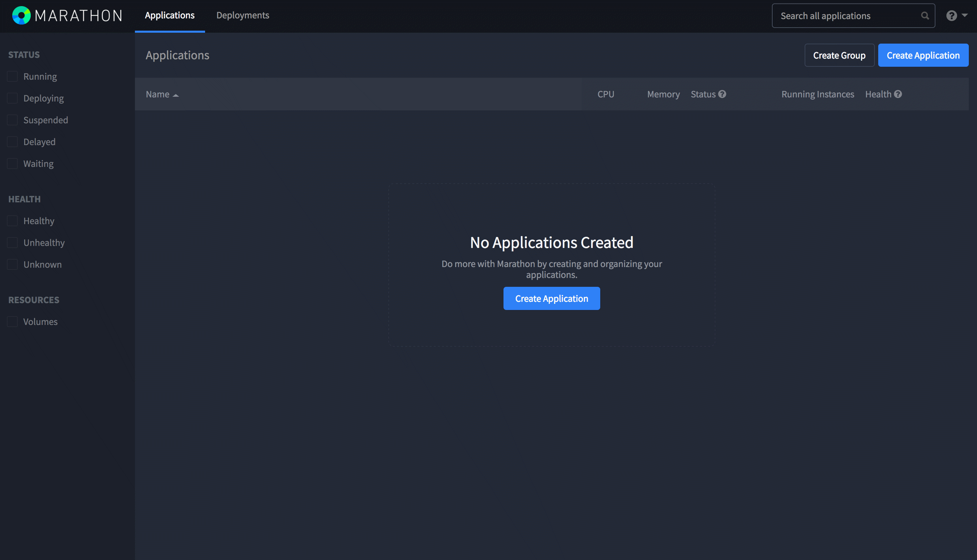The width and height of the screenshot is (977, 560).
Task: Sort by the Name column
Action: click(158, 94)
